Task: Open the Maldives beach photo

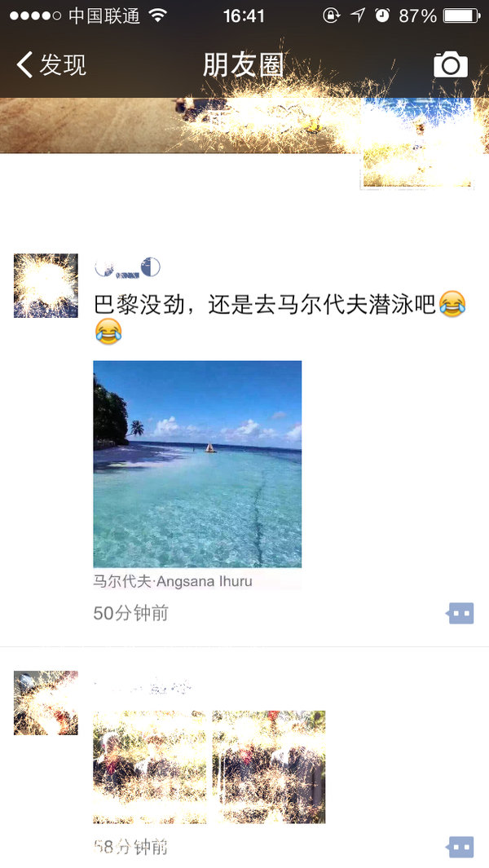Action: point(197,464)
